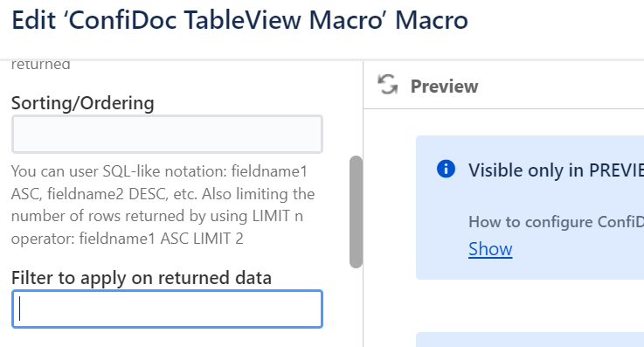Click the blue info icon
Image resolution: width=644 pixels, height=347 pixels.
(x=446, y=169)
